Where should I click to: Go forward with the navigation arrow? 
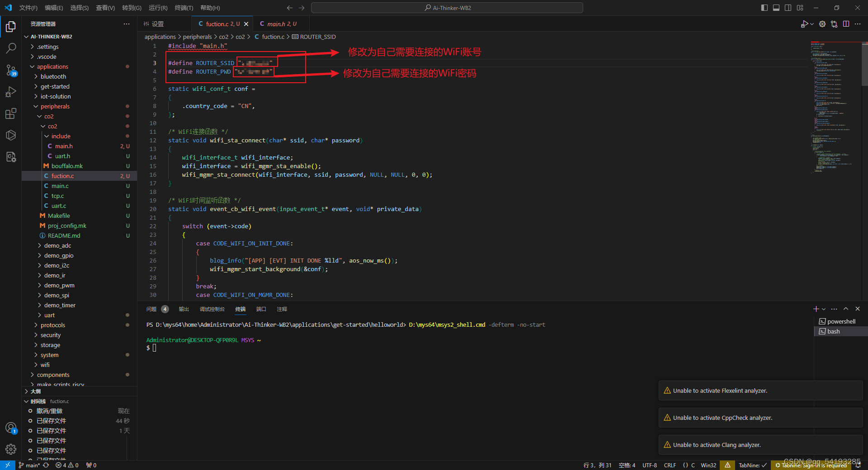coord(302,8)
